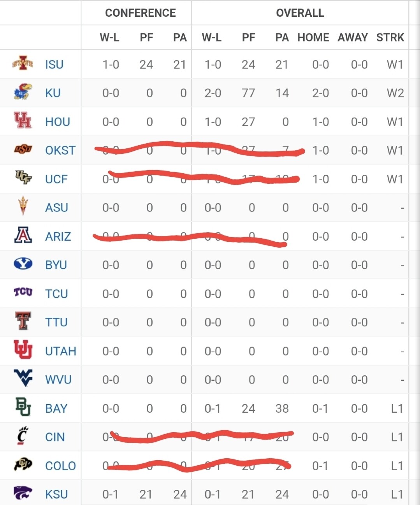Click the Arizona State pitchfork logo
The height and width of the screenshot is (505, 420).
point(23,206)
